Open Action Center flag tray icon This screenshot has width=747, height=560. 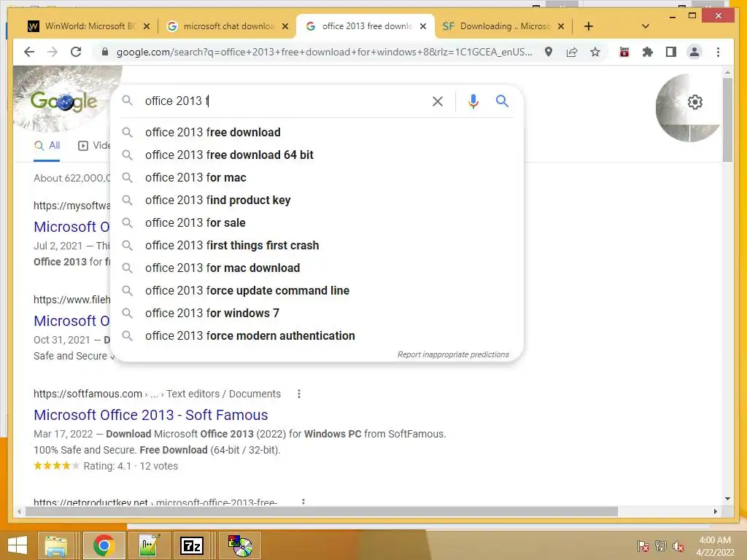click(x=643, y=546)
